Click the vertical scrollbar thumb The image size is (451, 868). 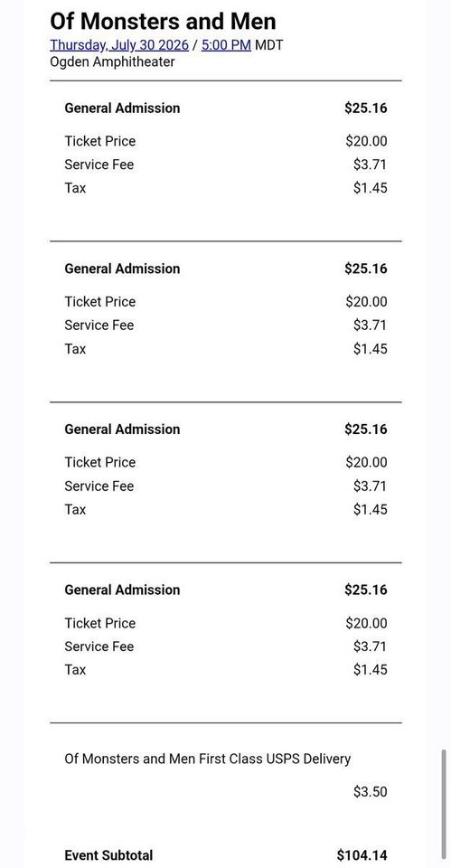coord(444,804)
